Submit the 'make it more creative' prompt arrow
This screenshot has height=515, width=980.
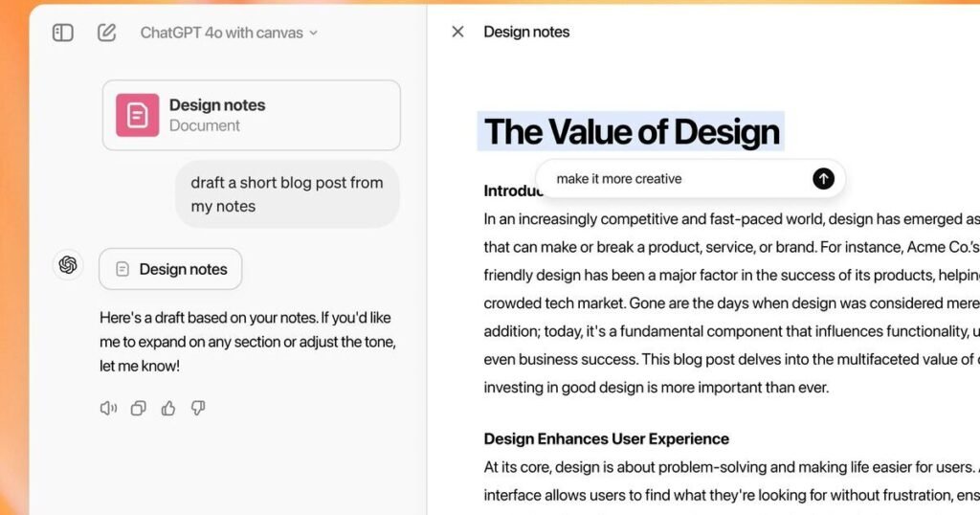pyautogui.click(x=823, y=179)
